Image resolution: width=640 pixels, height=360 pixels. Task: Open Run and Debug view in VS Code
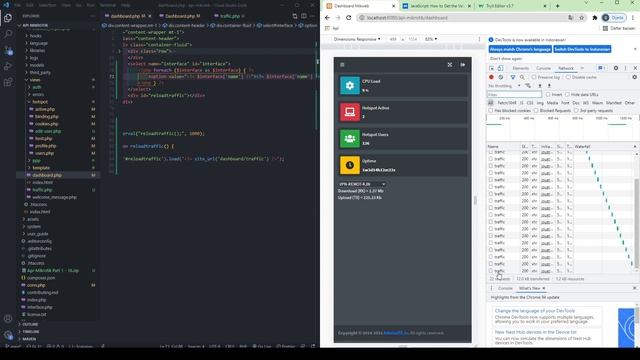tap(8, 66)
